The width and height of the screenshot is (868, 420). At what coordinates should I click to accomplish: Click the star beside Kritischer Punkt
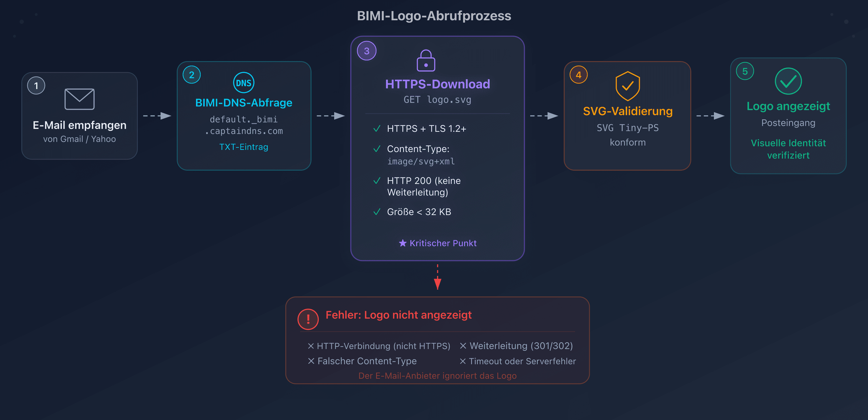pos(403,243)
